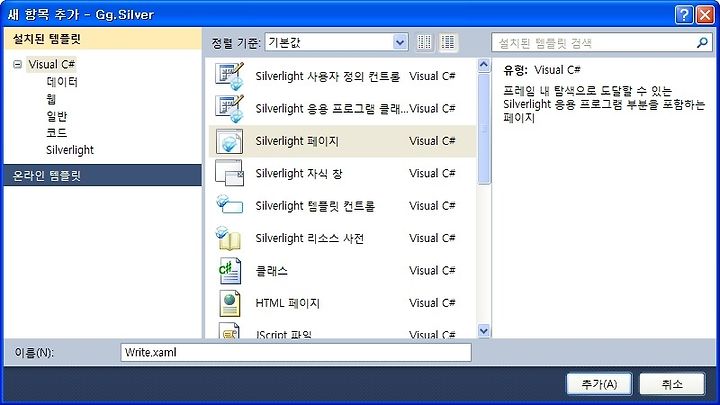Screen dimensions: 720x405
Task: Select the HTML 페이지 globe icon
Action: pos(230,303)
